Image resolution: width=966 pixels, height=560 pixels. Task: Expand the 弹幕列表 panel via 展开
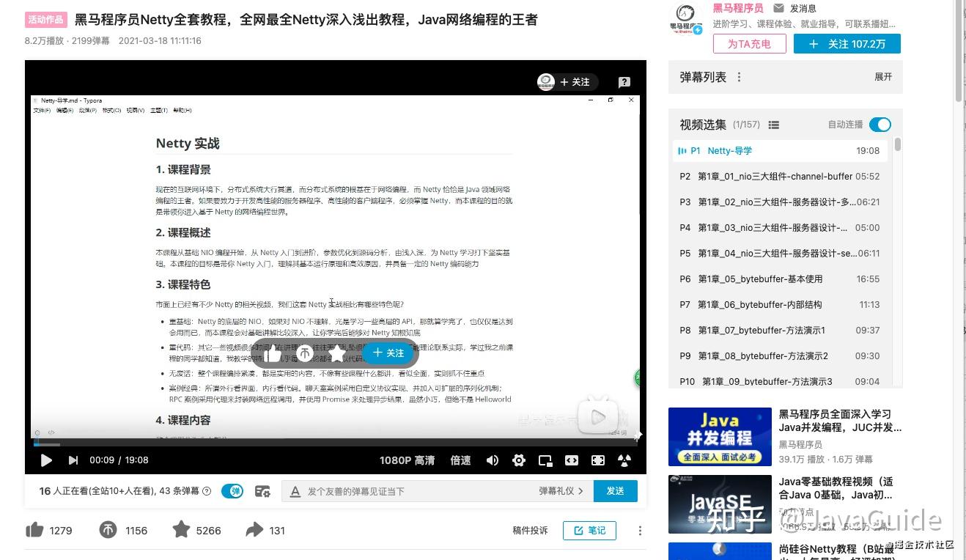pos(882,76)
